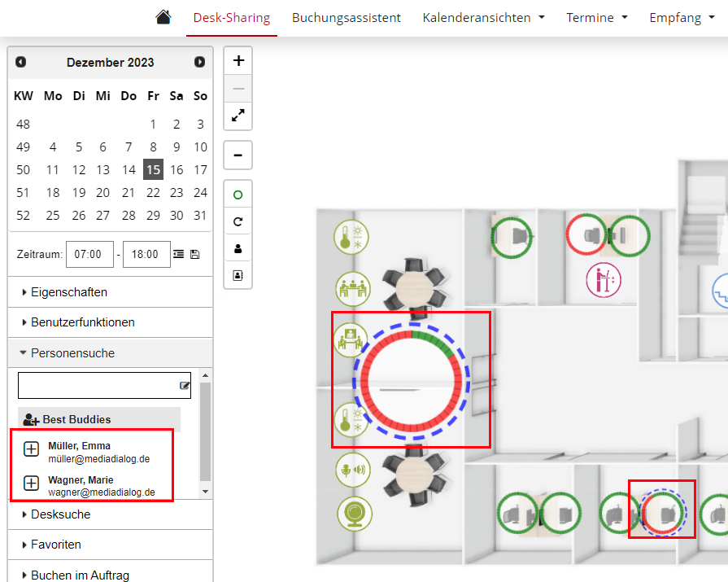
Task: Click the lower temperature control icon
Action: click(351, 420)
